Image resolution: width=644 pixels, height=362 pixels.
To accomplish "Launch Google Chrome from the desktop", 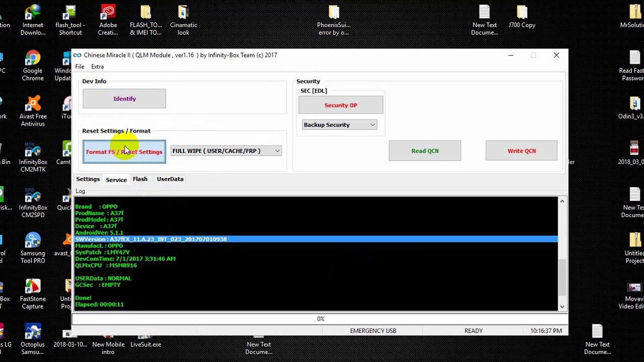I will tap(33, 66).
